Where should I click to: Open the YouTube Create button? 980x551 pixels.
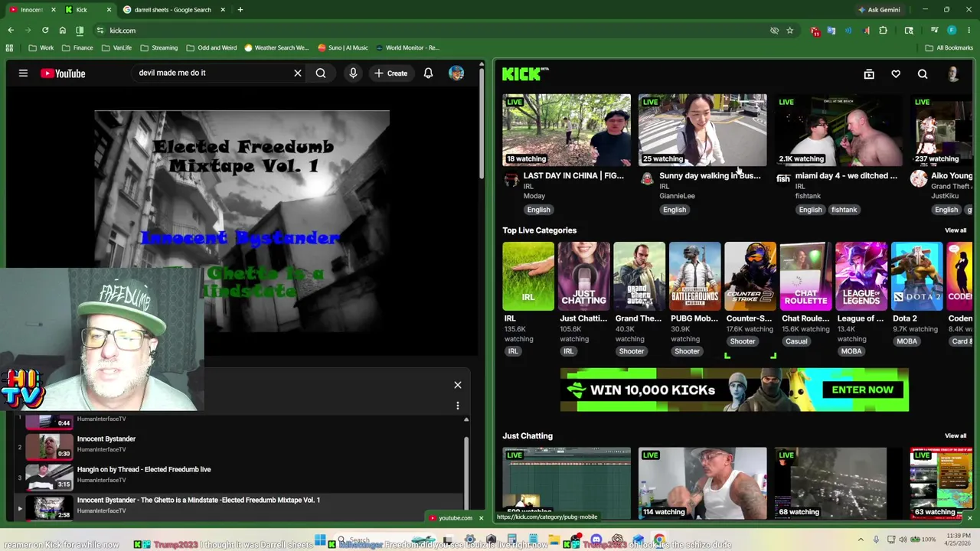(391, 73)
